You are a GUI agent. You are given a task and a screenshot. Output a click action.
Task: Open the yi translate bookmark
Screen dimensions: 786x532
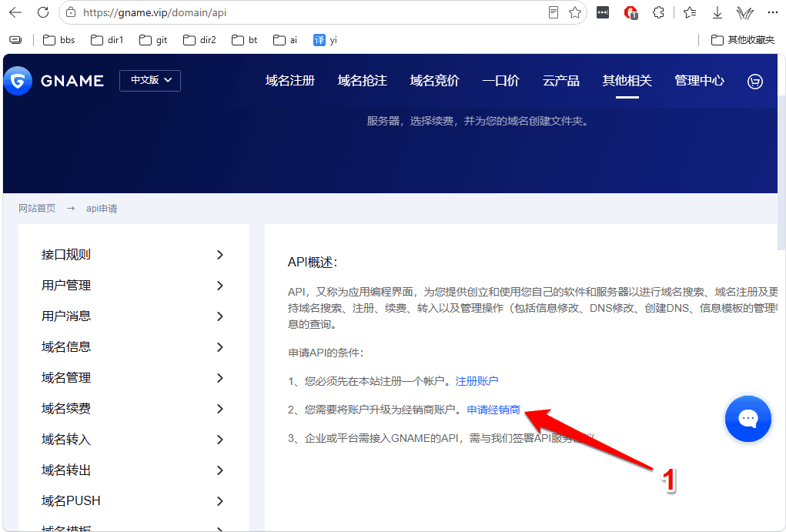325,39
